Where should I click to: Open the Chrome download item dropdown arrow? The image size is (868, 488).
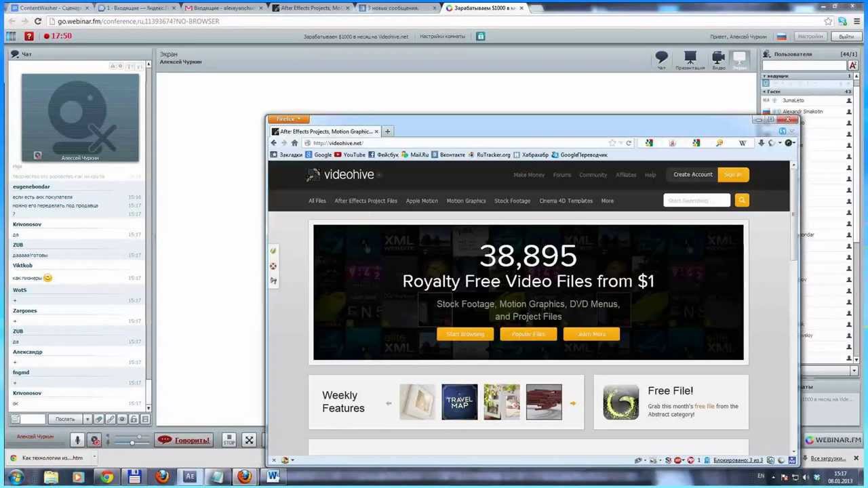click(x=93, y=458)
